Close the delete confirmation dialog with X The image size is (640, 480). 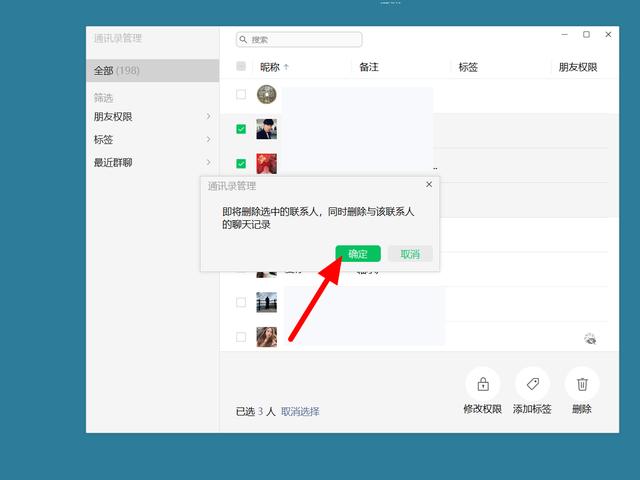[429, 185]
